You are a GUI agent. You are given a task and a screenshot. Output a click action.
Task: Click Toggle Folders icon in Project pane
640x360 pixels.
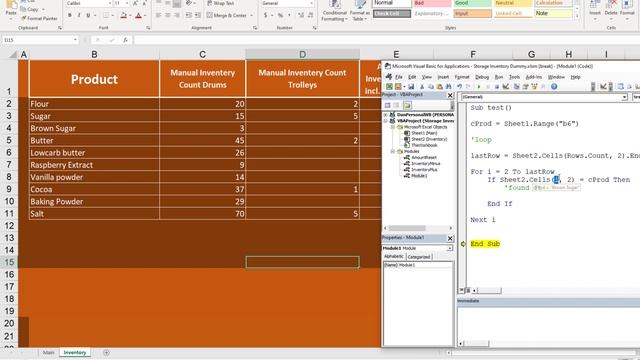[x=407, y=105]
